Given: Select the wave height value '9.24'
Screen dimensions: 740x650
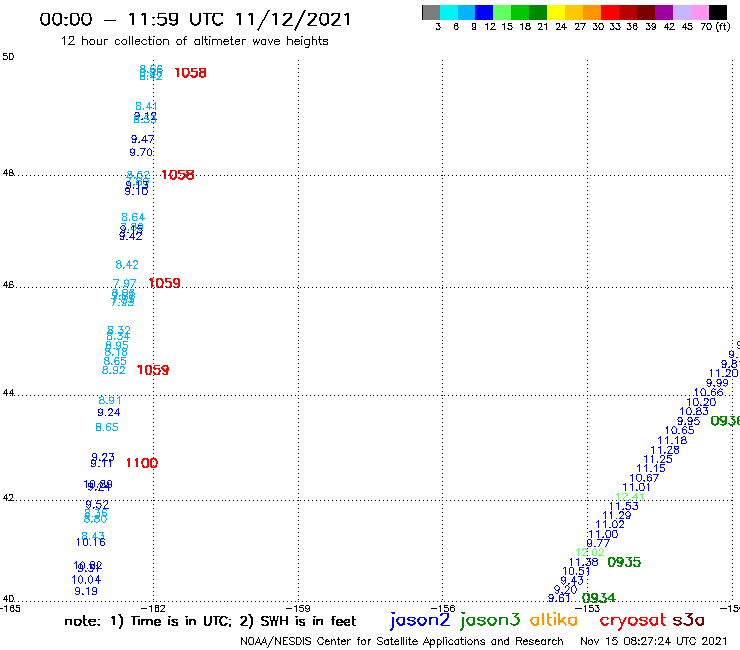Looking at the screenshot, I should 109,413.
